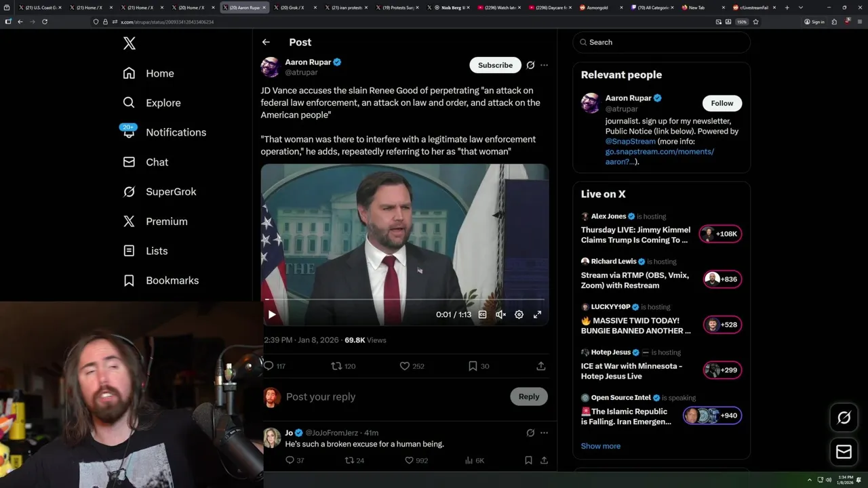Expand Show more live spaces
This screenshot has width=868, height=488.
pyautogui.click(x=600, y=446)
